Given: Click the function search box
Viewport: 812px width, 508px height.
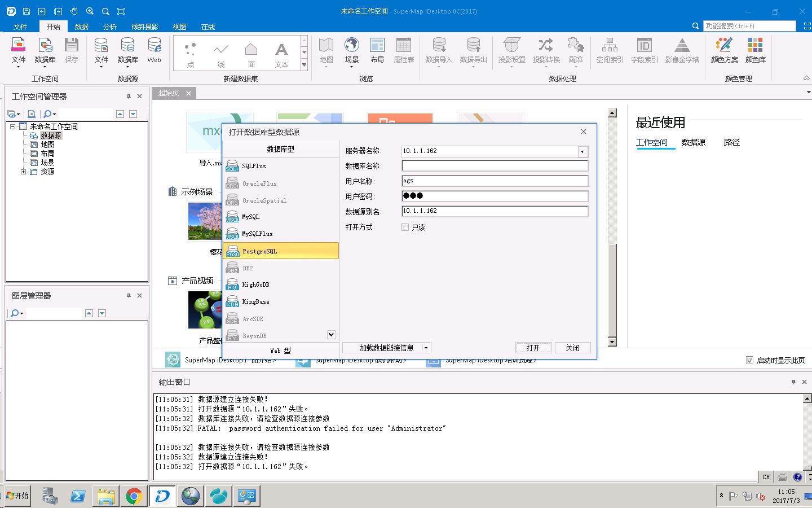Looking at the screenshot, I should 749,26.
